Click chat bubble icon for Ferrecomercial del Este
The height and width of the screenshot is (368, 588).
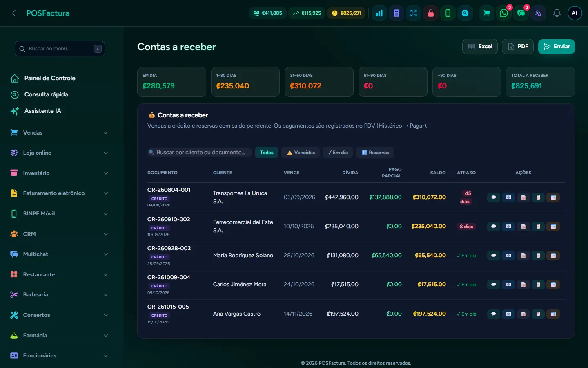point(493,227)
